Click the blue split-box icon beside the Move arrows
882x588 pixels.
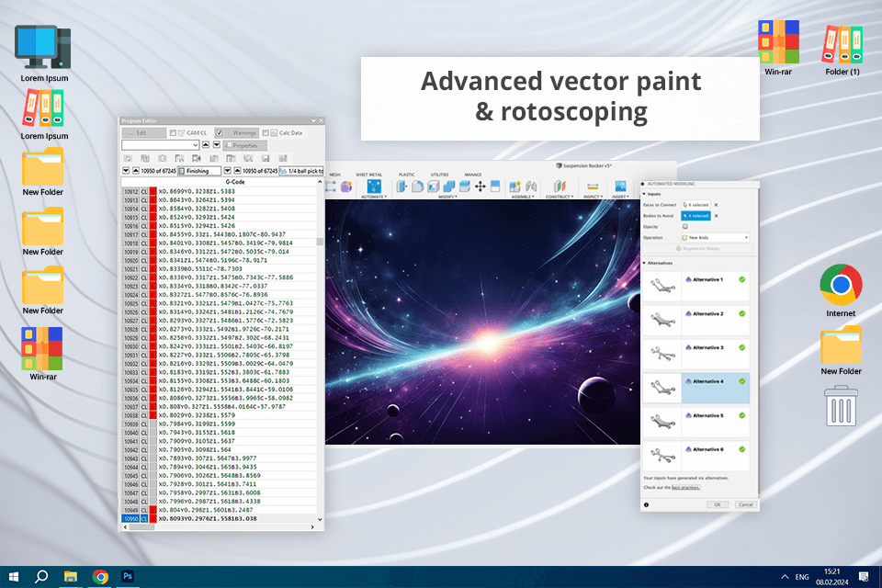(x=495, y=187)
